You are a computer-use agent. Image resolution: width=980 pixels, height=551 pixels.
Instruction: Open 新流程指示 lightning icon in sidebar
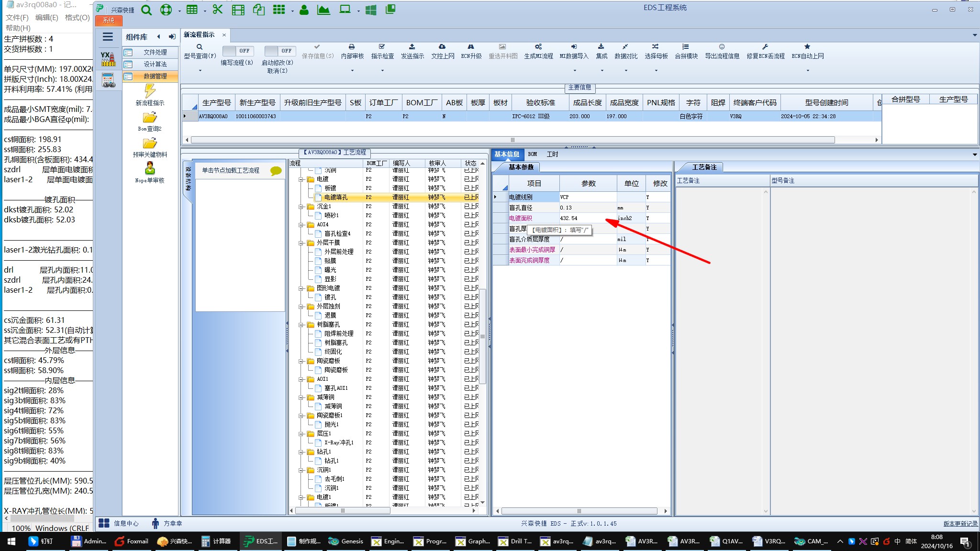point(150,91)
